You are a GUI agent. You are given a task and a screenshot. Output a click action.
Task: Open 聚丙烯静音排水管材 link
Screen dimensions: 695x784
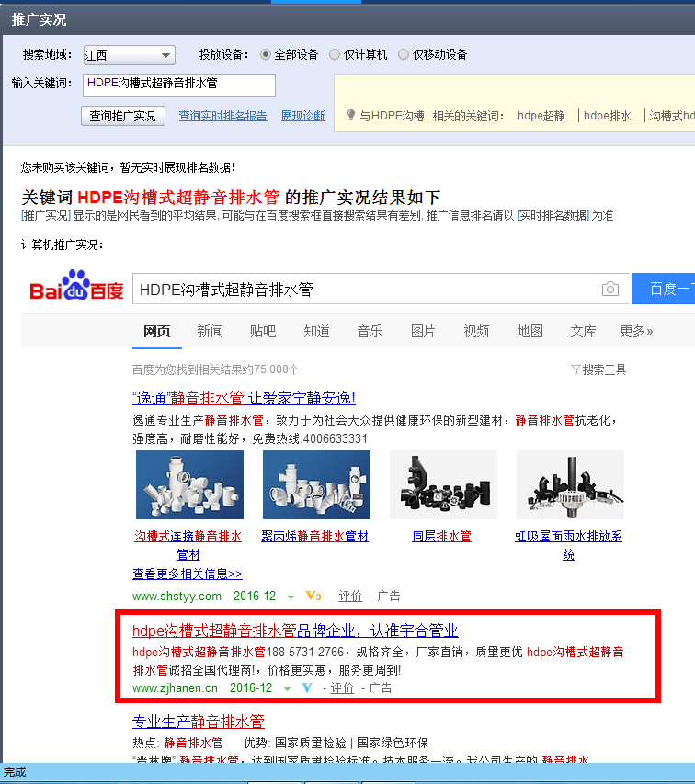[315, 537]
